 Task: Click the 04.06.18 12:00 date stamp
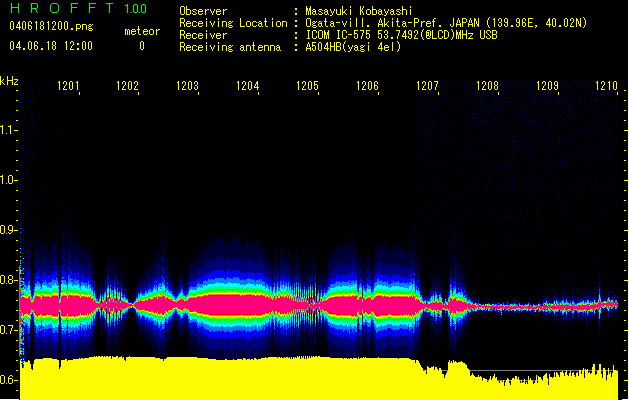[x=51, y=46]
